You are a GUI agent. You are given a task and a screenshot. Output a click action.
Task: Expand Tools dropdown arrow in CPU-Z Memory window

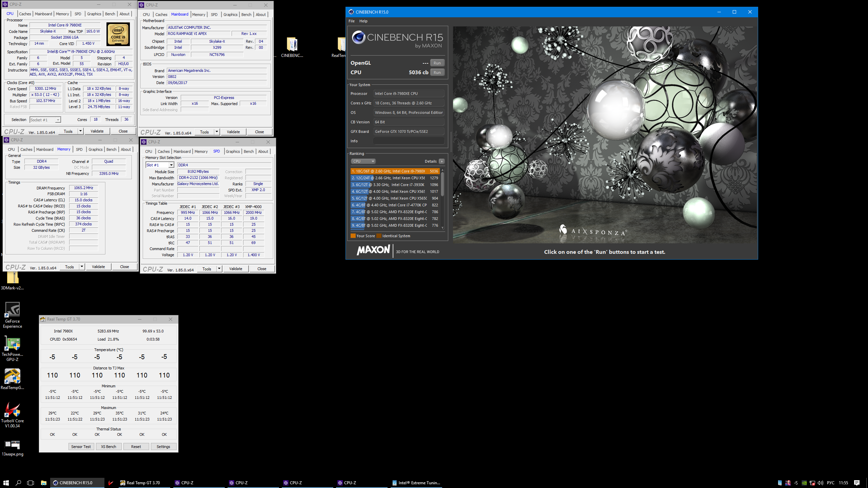coord(82,267)
